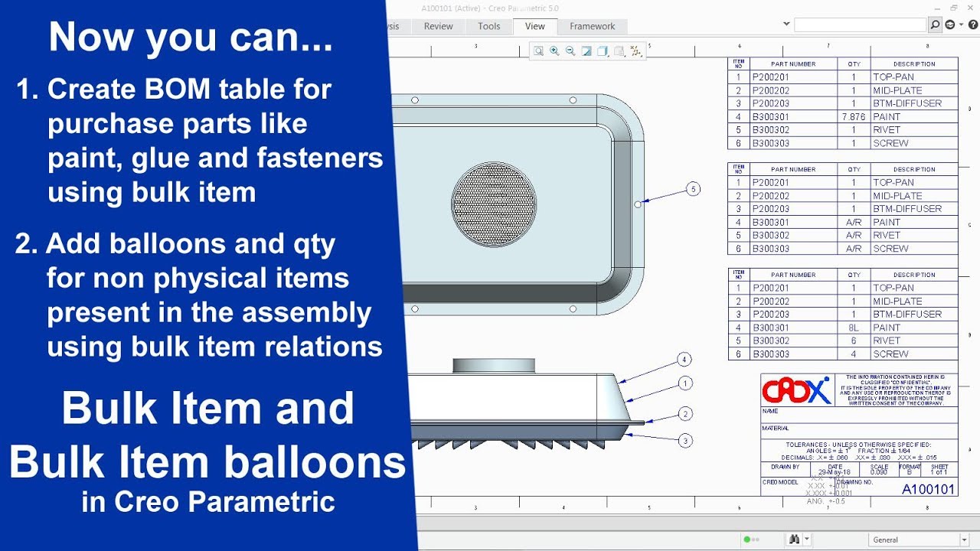Open the Review ribbon tab
Image resolution: width=980 pixels, height=551 pixels.
[x=438, y=26]
